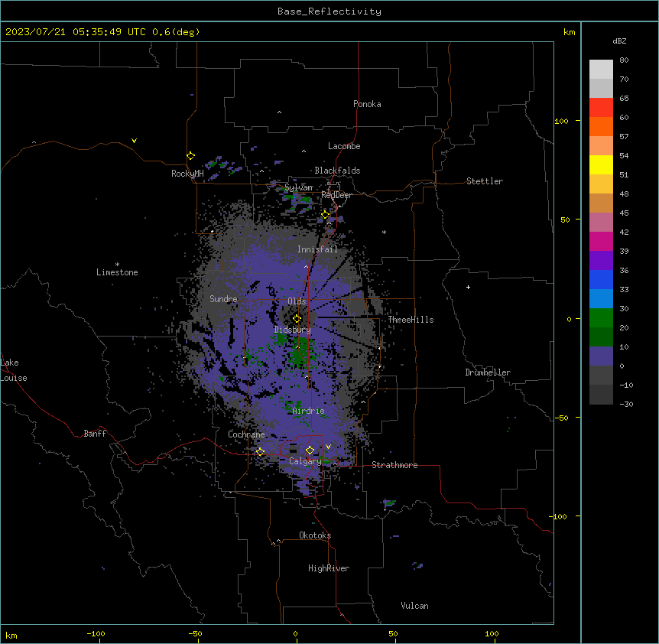Click the white plus marker north of Drumheller

coord(468,287)
